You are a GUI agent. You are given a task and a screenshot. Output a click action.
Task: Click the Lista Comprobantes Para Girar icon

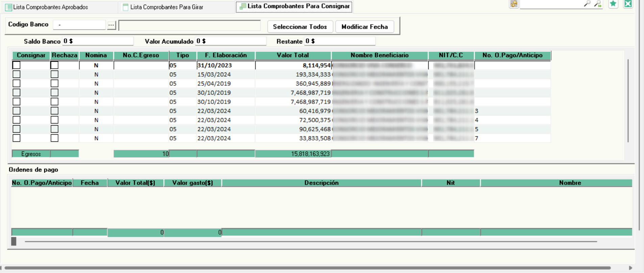click(x=125, y=7)
